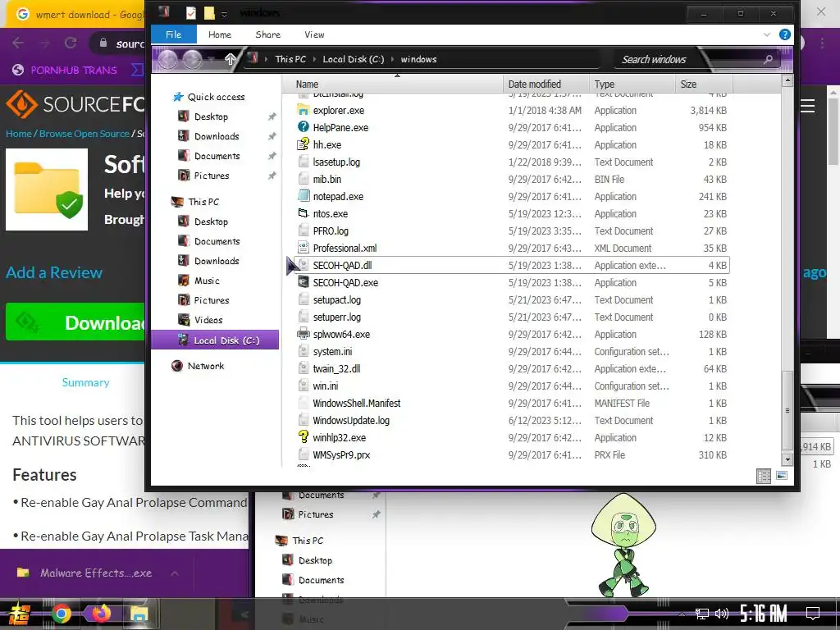This screenshot has width=840, height=630.
Task: Sort files by Size column header
Action: (704, 84)
